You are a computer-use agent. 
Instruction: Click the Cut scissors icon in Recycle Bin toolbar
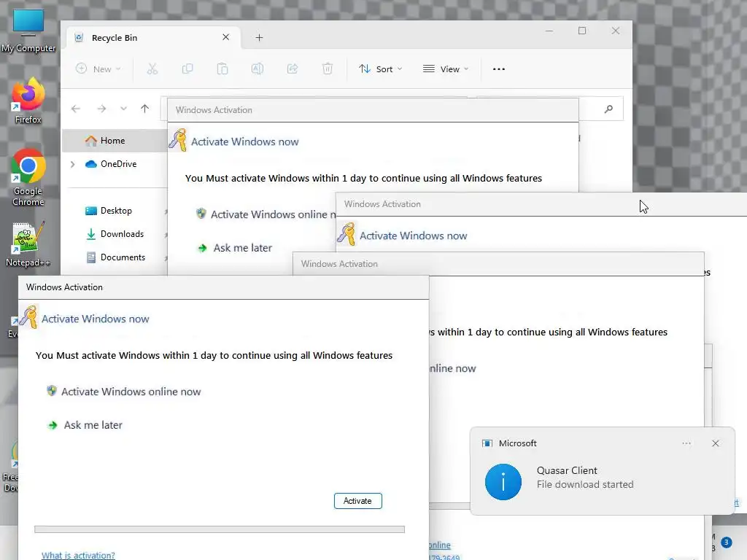point(152,69)
